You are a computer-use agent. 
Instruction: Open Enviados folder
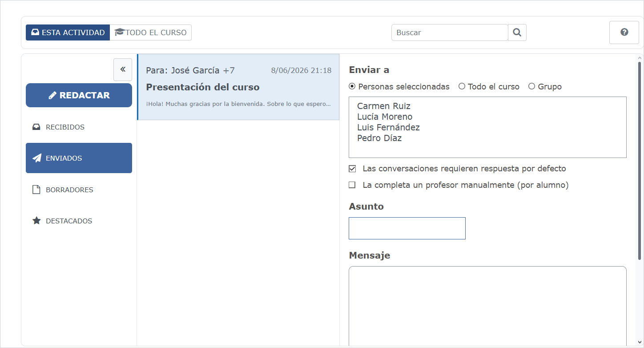[x=79, y=158]
